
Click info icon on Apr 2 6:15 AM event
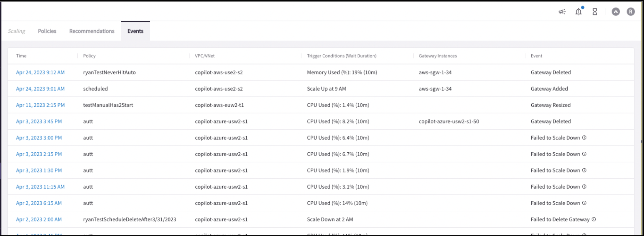pyautogui.click(x=584, y=203)
